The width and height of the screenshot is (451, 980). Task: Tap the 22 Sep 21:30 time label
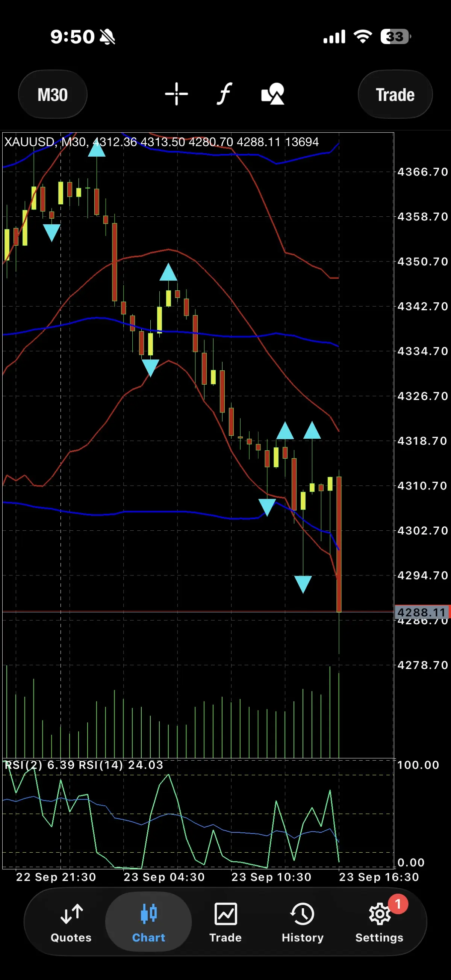(x=56, y=877)
